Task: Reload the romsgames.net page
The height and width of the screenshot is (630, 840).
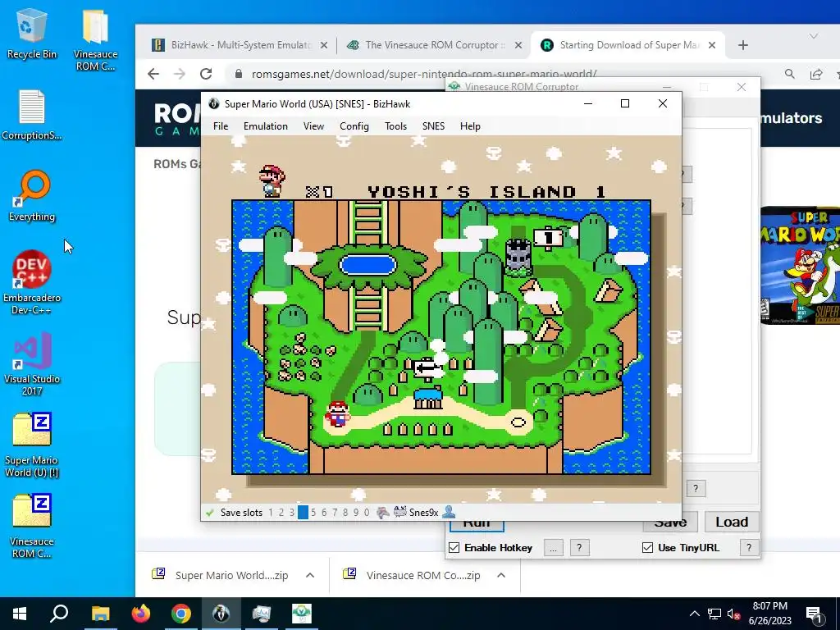Action: (x=206, y=74)
